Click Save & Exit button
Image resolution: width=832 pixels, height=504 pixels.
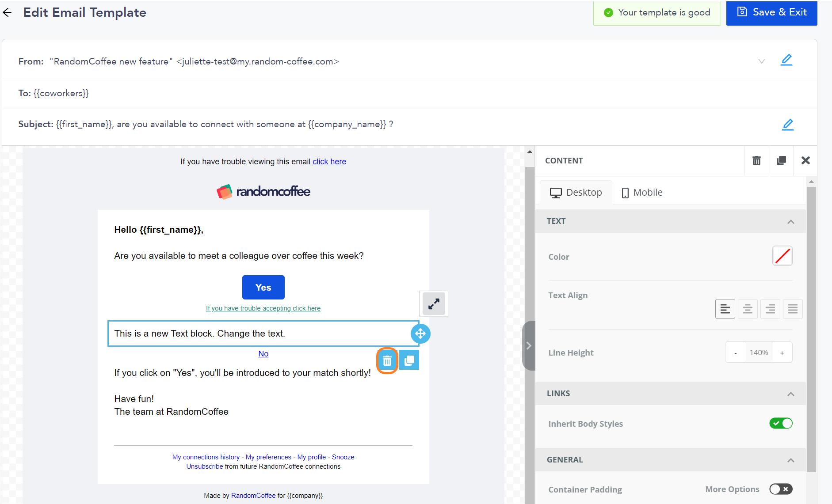pyautogui.click(x=771, y=12)
